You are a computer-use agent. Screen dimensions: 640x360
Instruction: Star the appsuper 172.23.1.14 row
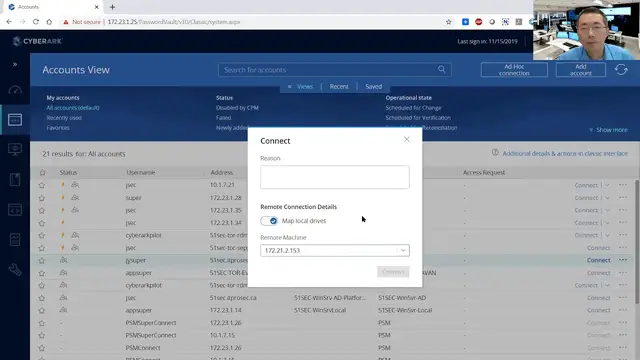[x=42, y=310]
